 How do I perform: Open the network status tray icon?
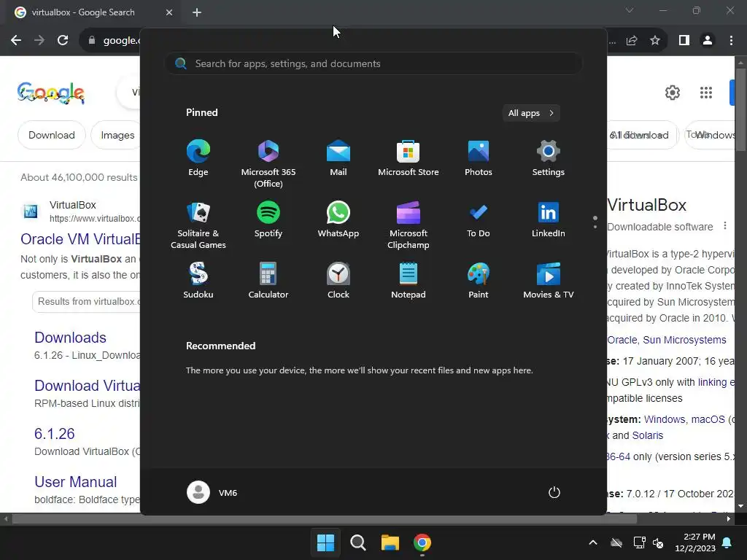(639, 542)
